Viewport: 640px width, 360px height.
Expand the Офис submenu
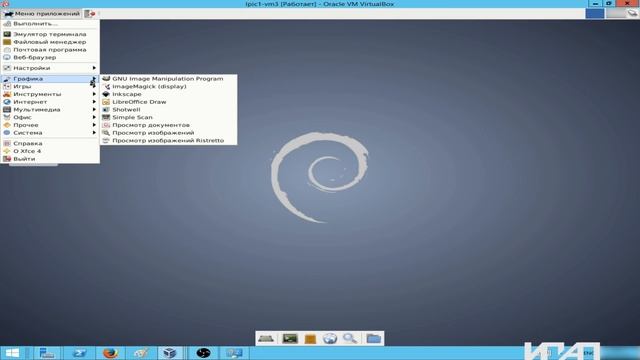point(50,118)
